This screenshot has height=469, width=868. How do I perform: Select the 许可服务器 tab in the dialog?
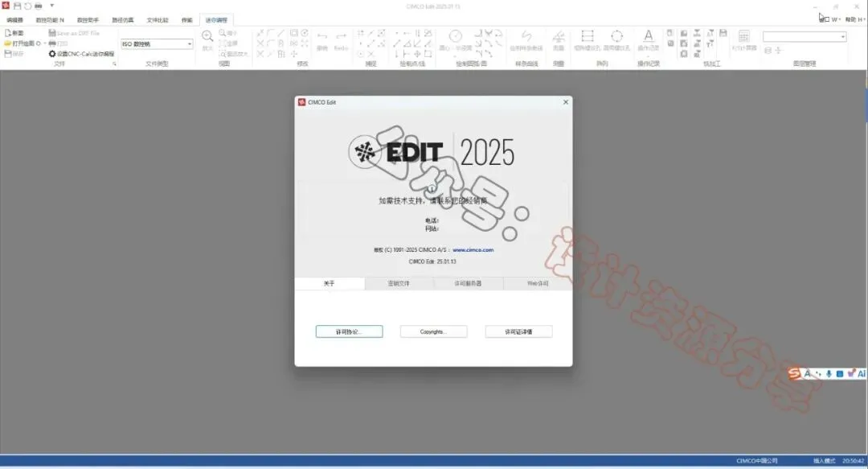(468, 283)
